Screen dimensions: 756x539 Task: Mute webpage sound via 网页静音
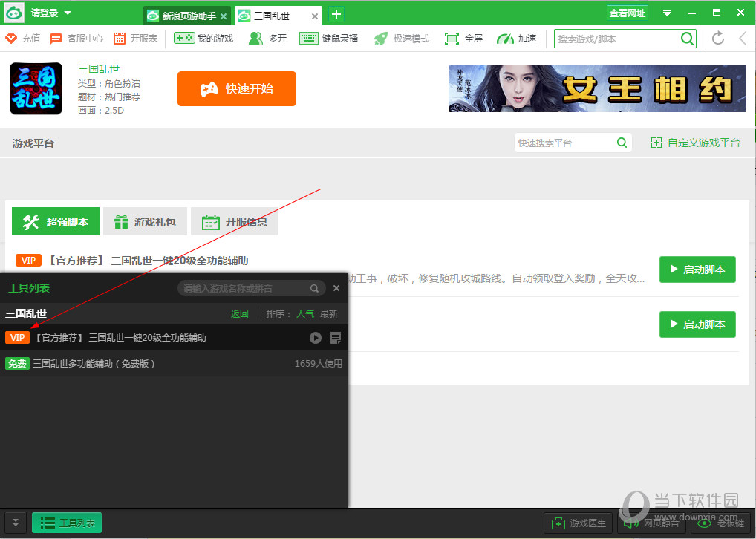click(649, 523)
